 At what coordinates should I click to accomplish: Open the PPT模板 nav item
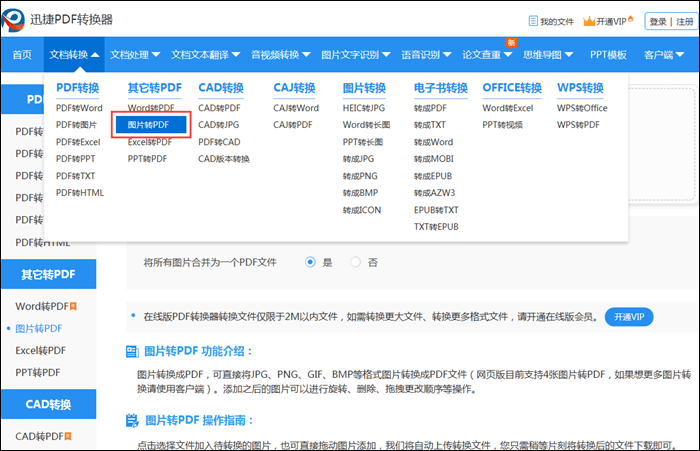pyautogui.click(x=608, y=55)
